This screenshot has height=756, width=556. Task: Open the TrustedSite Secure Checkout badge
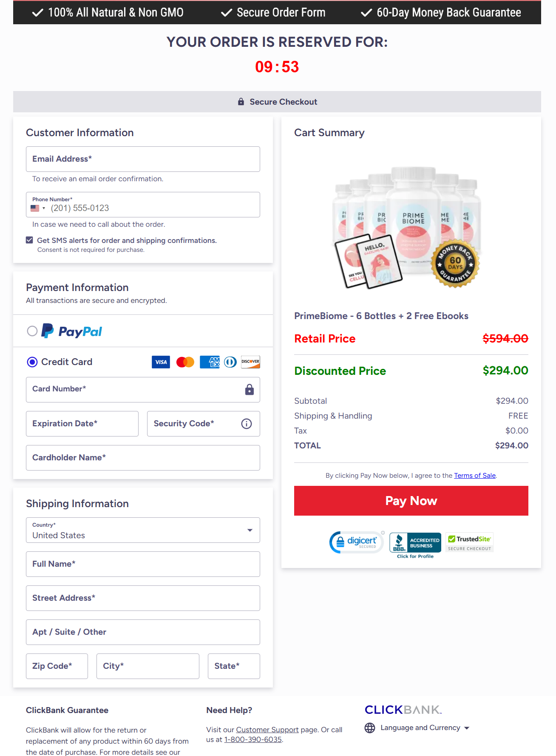(x=469, y=542)
